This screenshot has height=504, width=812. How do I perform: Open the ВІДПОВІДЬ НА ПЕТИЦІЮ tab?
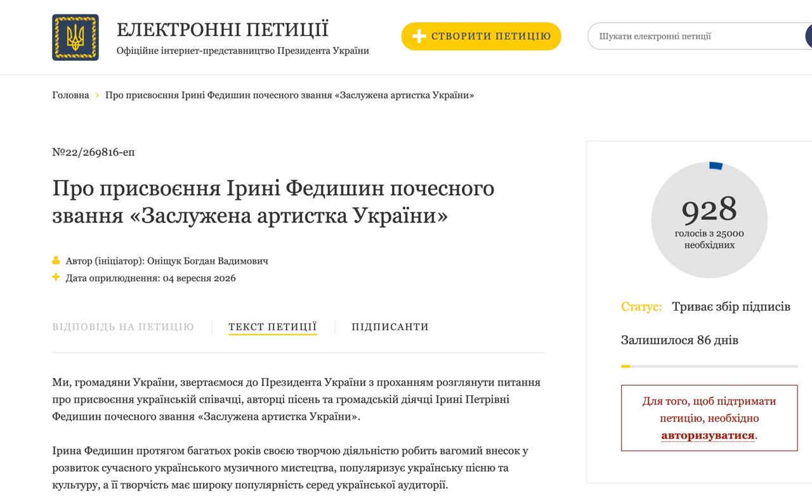point(123,327)
